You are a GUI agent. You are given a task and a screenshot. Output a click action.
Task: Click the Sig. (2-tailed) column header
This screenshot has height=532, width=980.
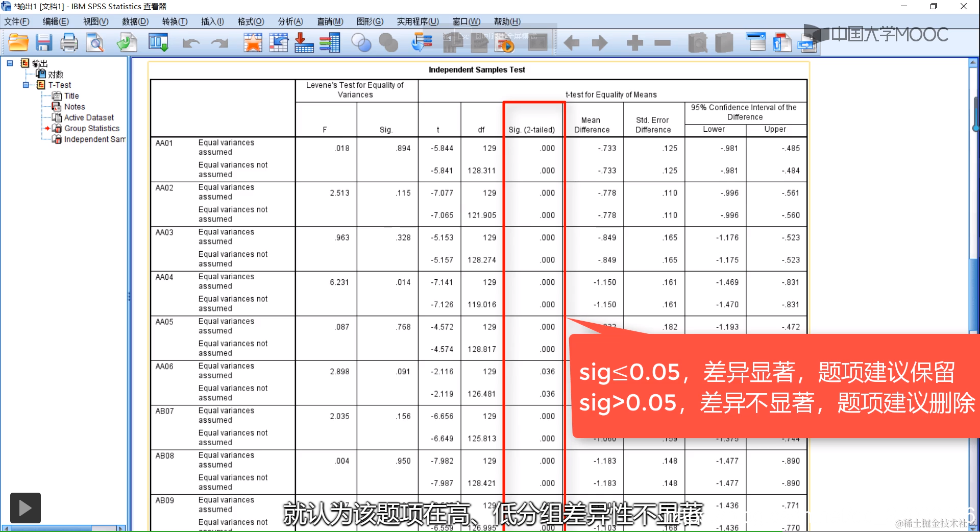(x=532, y=130)
